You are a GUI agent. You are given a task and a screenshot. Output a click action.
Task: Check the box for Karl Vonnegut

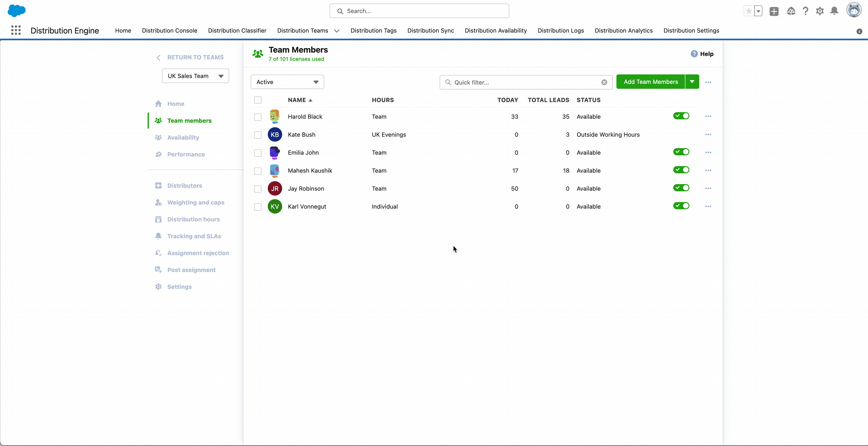(258, 207)
